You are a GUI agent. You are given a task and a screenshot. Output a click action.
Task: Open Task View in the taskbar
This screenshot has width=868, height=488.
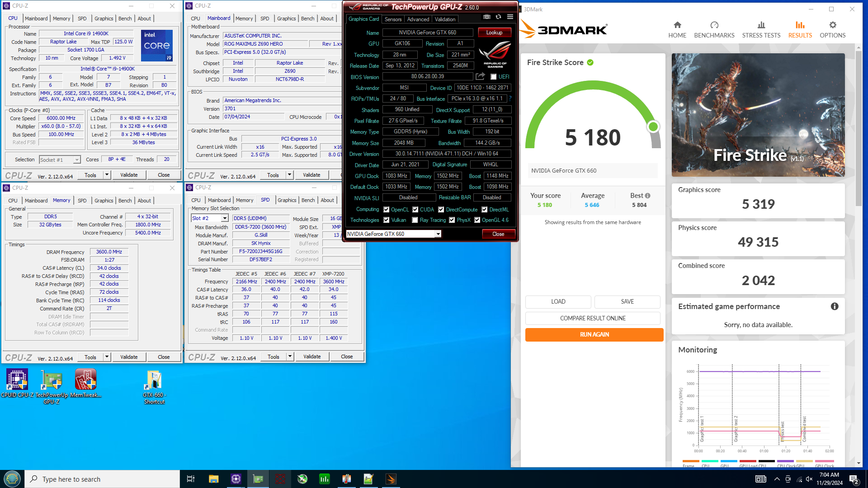(x=190, y=479)
